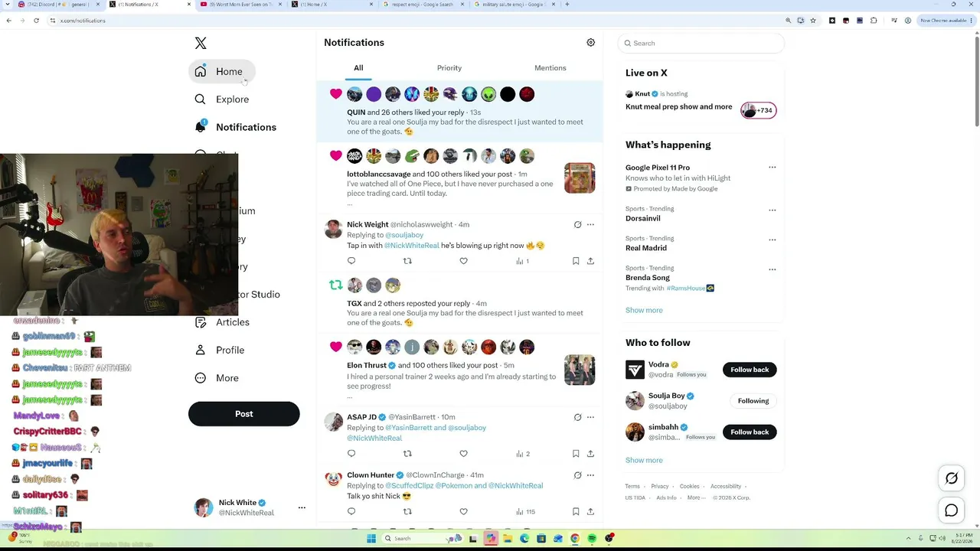The height and width of the screenshot is (551, 980).
Task: Switch to respect emoji Google Search tab
Action: click(423, 5)
